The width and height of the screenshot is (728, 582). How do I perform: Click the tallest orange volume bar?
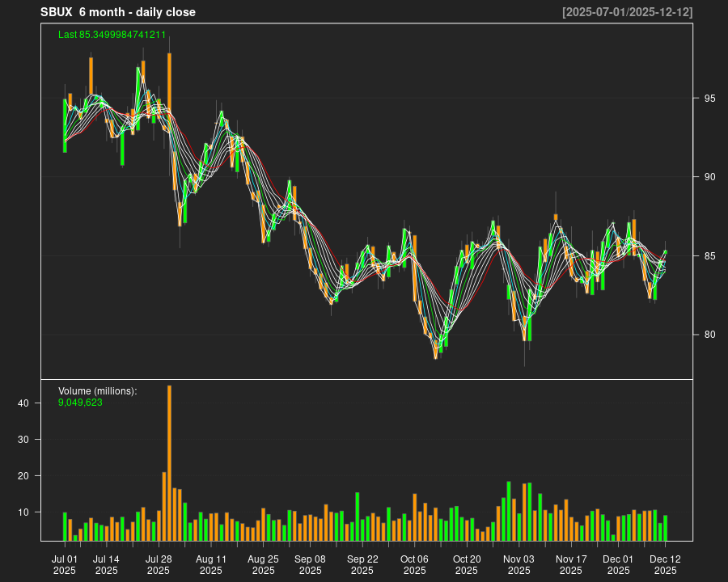point(169,462)
